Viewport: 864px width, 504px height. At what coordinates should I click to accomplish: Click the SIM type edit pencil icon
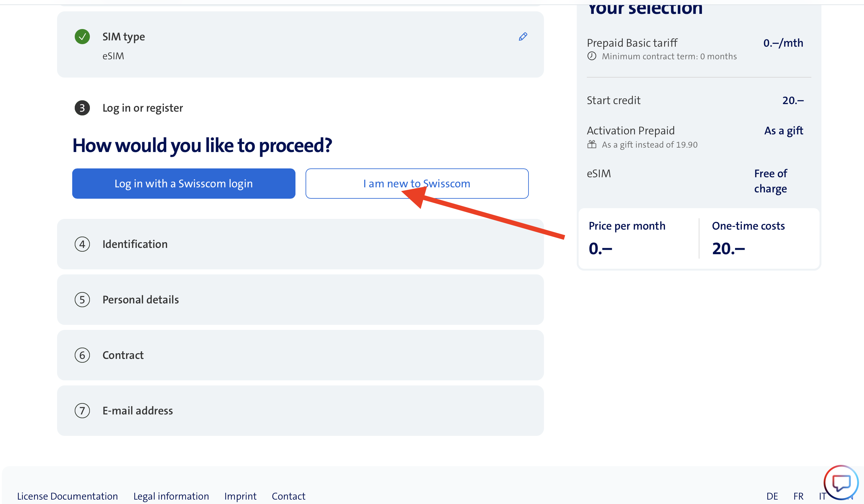pyautogui.click(x=522, y=37)
